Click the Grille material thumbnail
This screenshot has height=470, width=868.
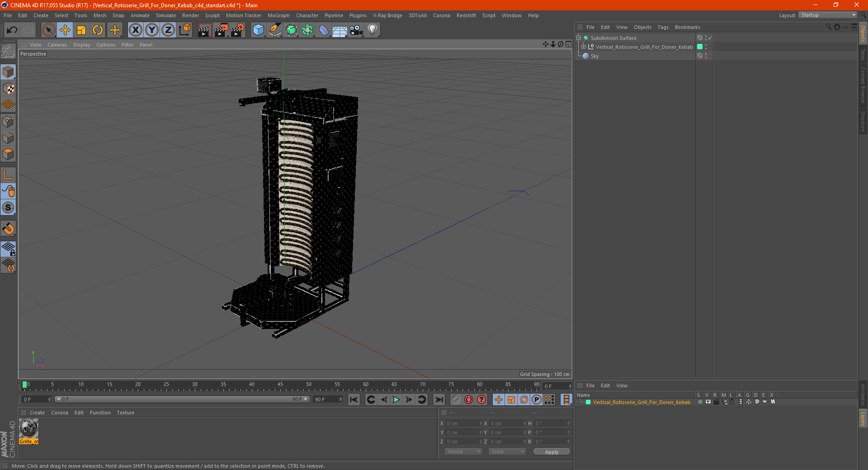point(28,428)
